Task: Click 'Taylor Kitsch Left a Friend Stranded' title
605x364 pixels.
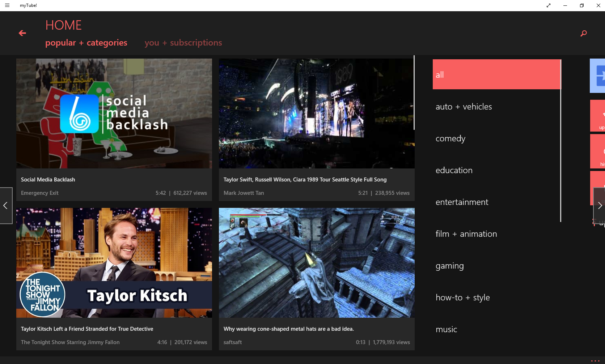Action: click(x=87, y=329)
